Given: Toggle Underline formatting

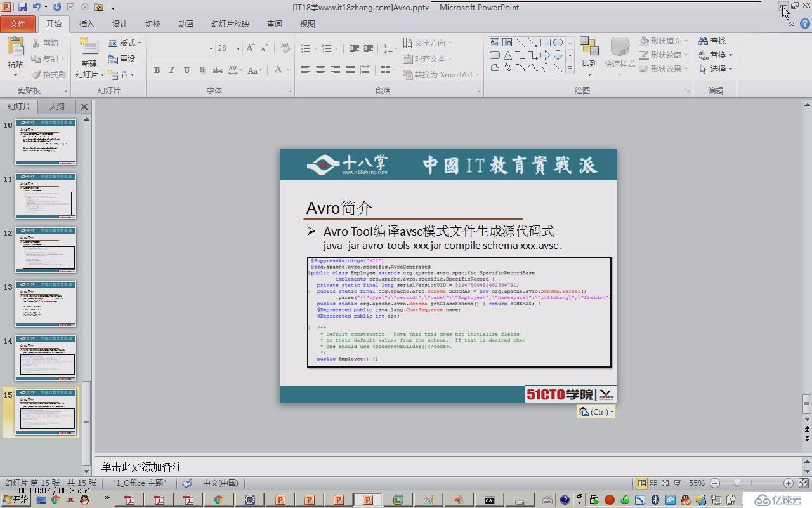Looking at the screenshot, I should (187, 70).
